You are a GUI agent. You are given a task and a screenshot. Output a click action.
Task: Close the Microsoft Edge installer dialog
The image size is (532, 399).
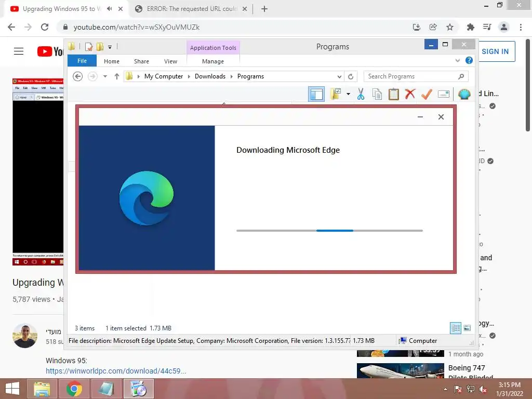(441, 117)
